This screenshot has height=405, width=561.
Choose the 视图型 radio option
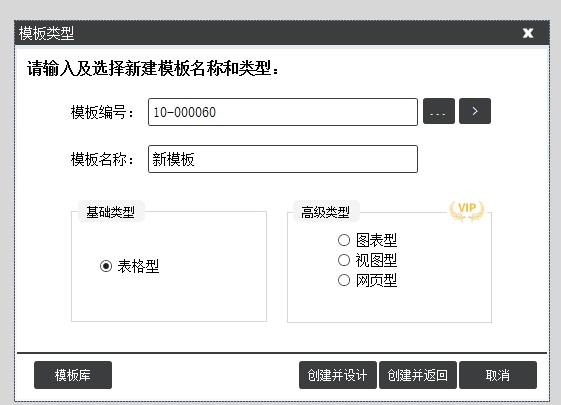[x=344, y=260]
